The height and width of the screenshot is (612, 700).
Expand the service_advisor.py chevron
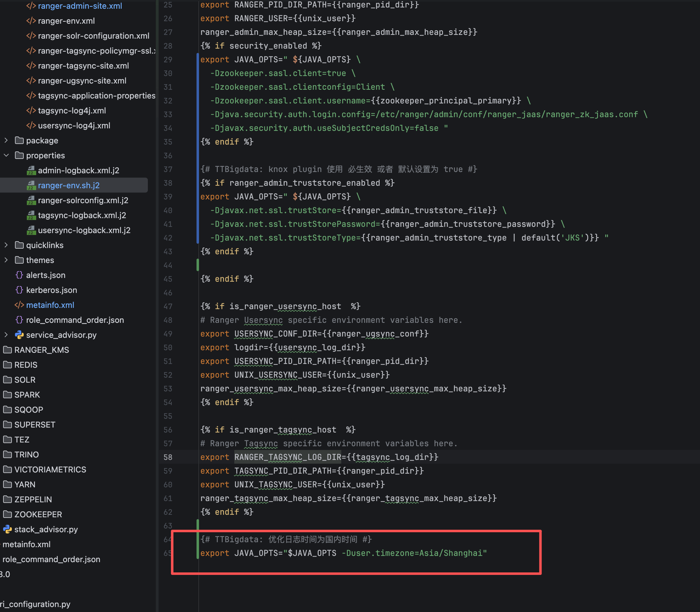pyautogui.click(x=6, y=335)
